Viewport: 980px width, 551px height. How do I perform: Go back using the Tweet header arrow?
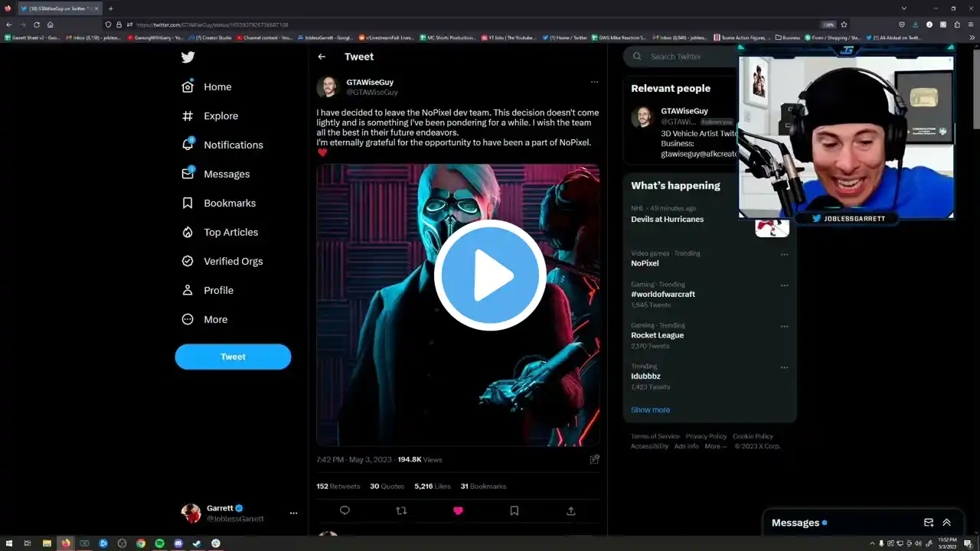coord(322,57)
